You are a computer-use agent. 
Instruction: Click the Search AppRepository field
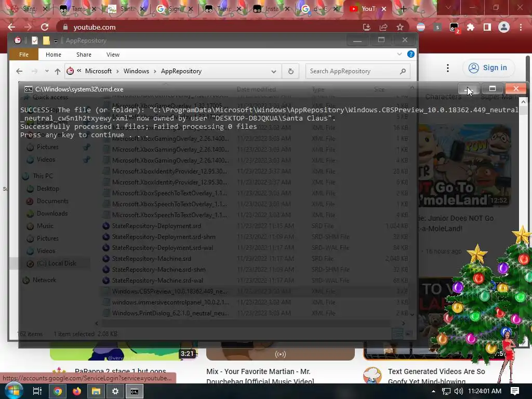pos(357,71)
